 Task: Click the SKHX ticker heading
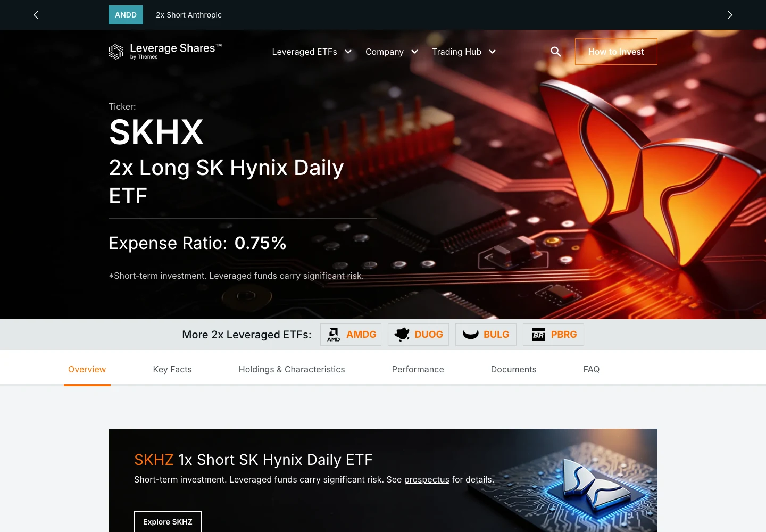click(156, 132)
